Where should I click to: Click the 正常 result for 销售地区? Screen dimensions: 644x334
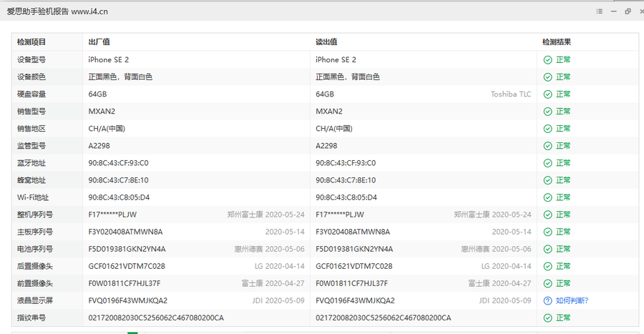[563, 129]
